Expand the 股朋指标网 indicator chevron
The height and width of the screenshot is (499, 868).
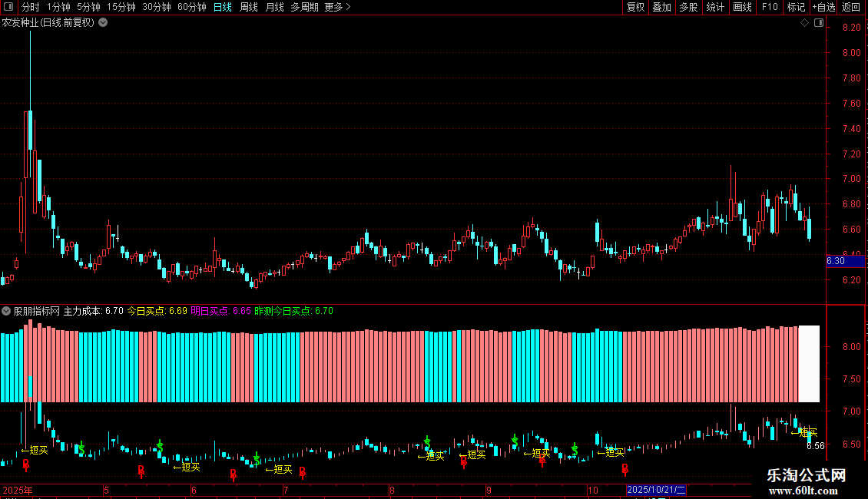tap(6, 311)
